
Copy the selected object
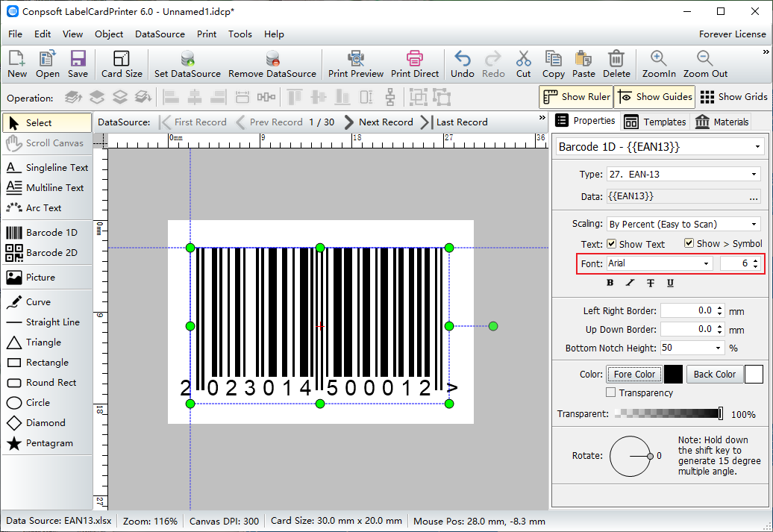tap(553, 64)
